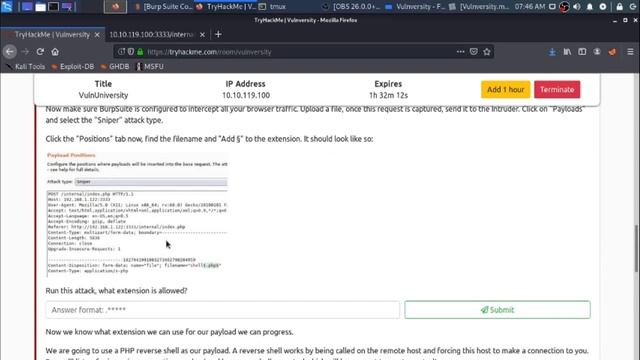640x360 pixels.
Task: Click the expiry timer 1h 32m 12s
Action: click(388, 95)
